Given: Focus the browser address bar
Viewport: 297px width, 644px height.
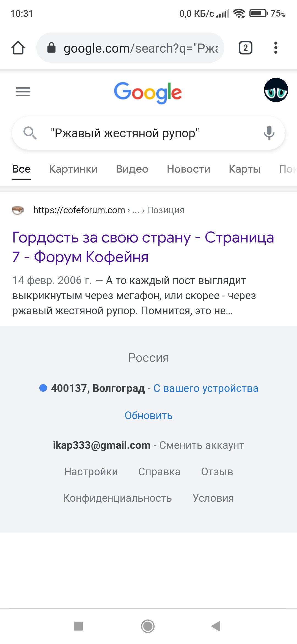Looking at the screenshot, I should pyautogui.click(x=137, y=48).
